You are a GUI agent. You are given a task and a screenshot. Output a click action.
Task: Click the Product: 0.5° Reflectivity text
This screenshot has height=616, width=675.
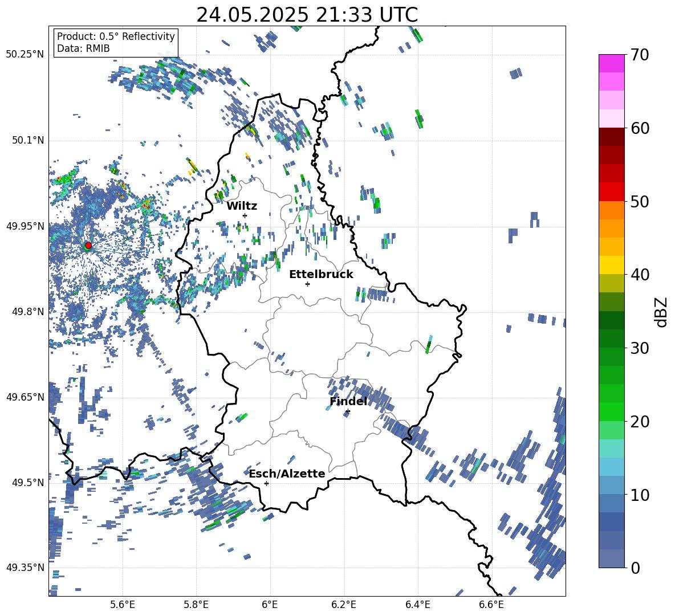point(116,36)
